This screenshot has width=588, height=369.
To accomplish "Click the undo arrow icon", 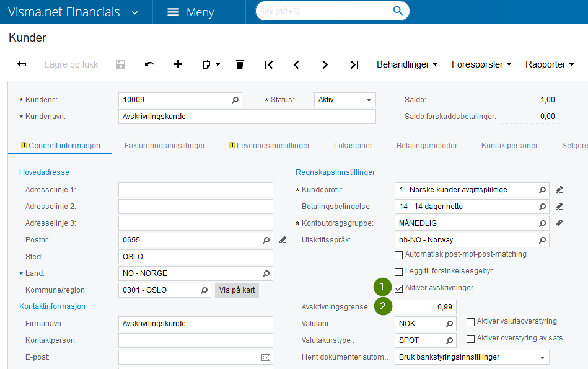I will 149,64.
